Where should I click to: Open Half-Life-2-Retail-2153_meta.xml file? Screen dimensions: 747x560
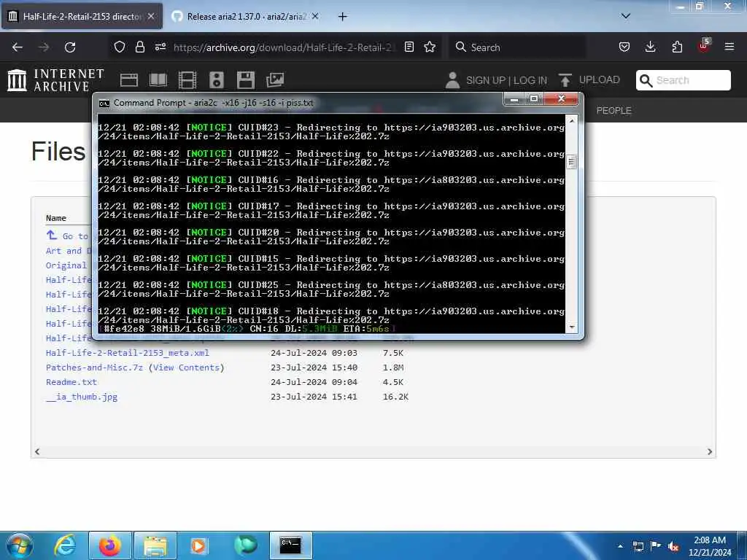[127, 353]
